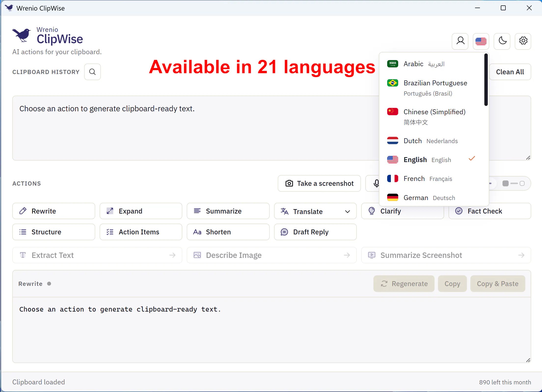Click the Draft Reply button
The width and height of the screenshot is (542, 392).
point(315,232)
